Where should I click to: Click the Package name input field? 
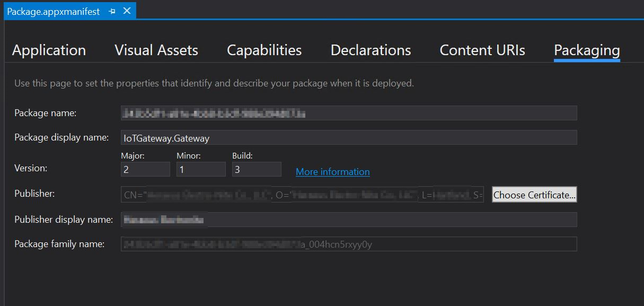tap(349, 113)
